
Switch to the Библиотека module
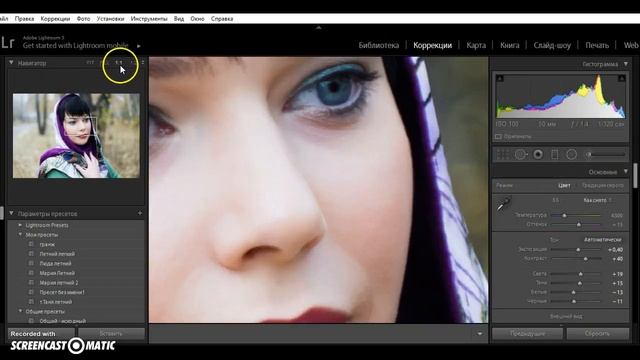point(378,45)
